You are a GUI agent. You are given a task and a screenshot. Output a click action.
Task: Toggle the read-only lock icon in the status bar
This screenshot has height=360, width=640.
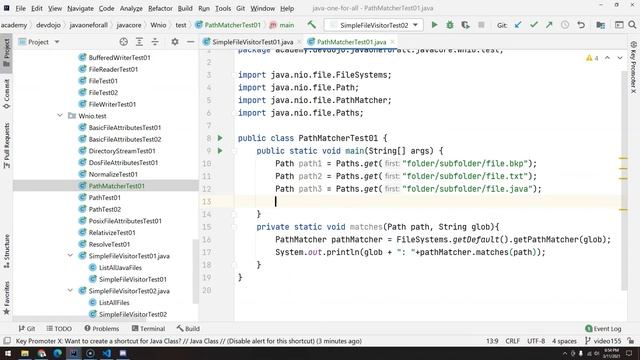(x=631, y=341)
